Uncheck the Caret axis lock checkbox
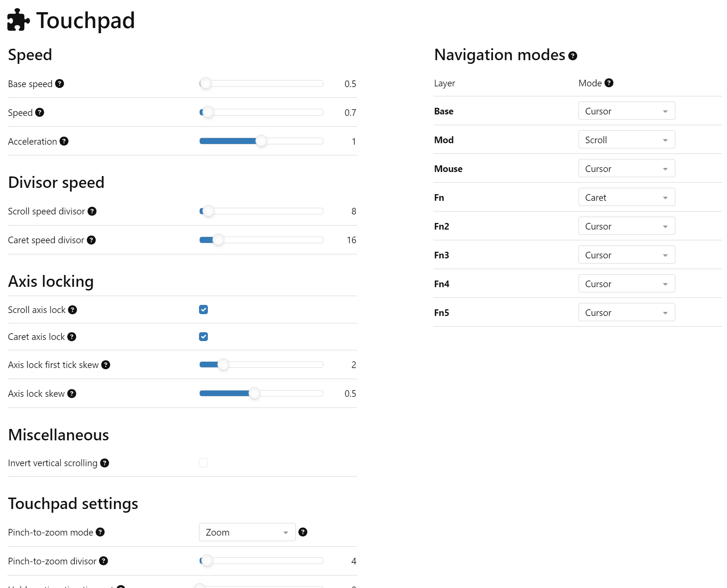Image resolution: width=727 pixels, height=588 pixels. [203, 337]
